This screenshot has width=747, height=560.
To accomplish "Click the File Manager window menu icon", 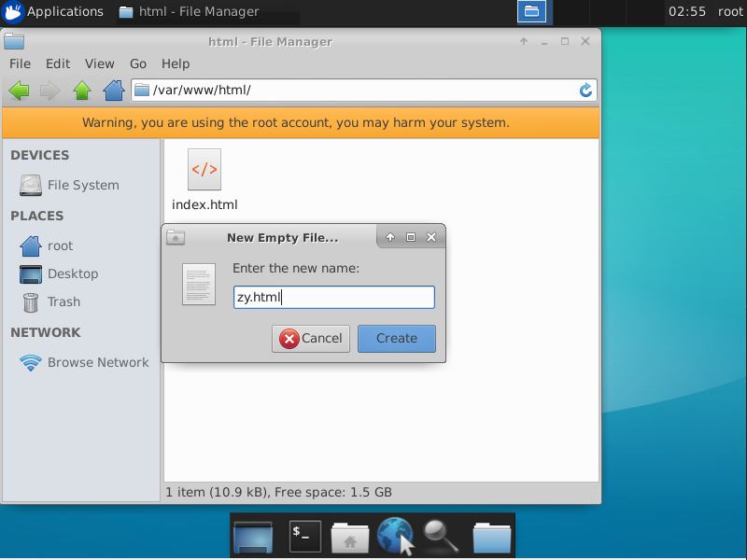I will point(14,42).
